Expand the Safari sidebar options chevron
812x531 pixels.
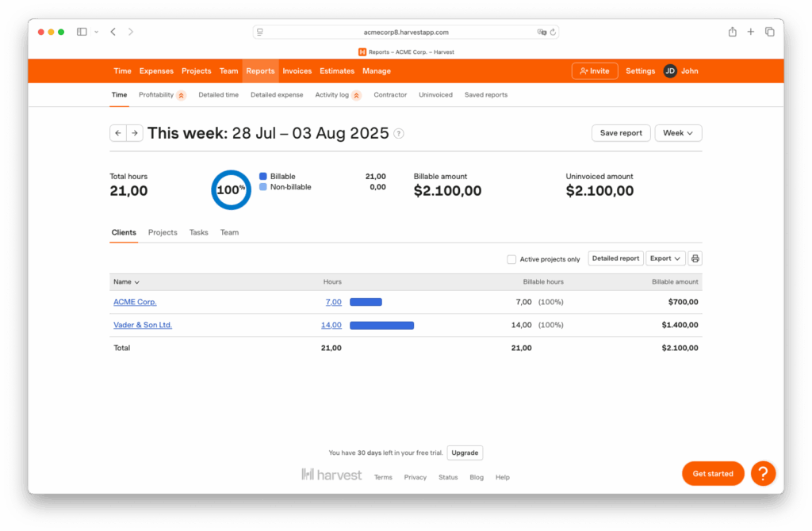(x=96, y=32)
